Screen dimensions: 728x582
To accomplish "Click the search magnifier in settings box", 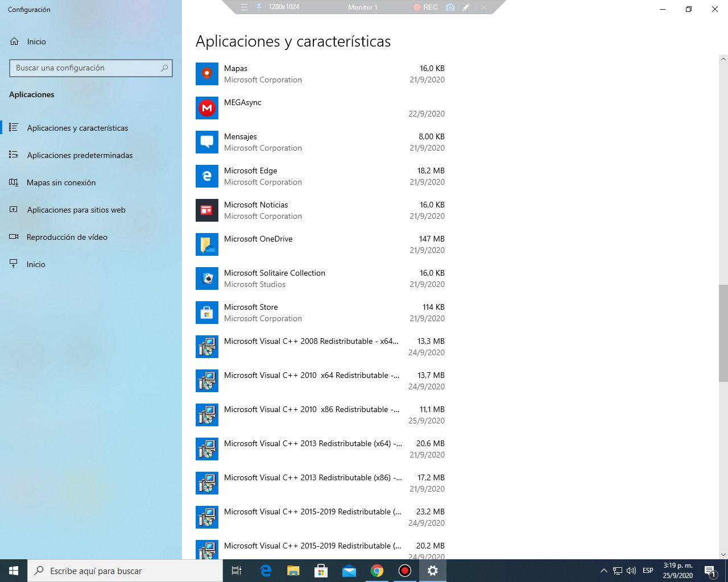I will pos(164,68).
